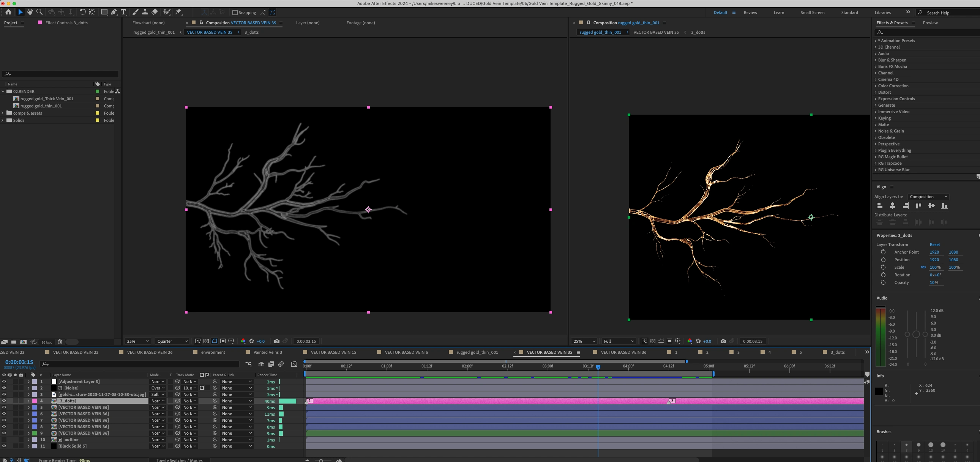Select the Pen tool
Viewport: 980px width, 462px height.
click(114, 12)
